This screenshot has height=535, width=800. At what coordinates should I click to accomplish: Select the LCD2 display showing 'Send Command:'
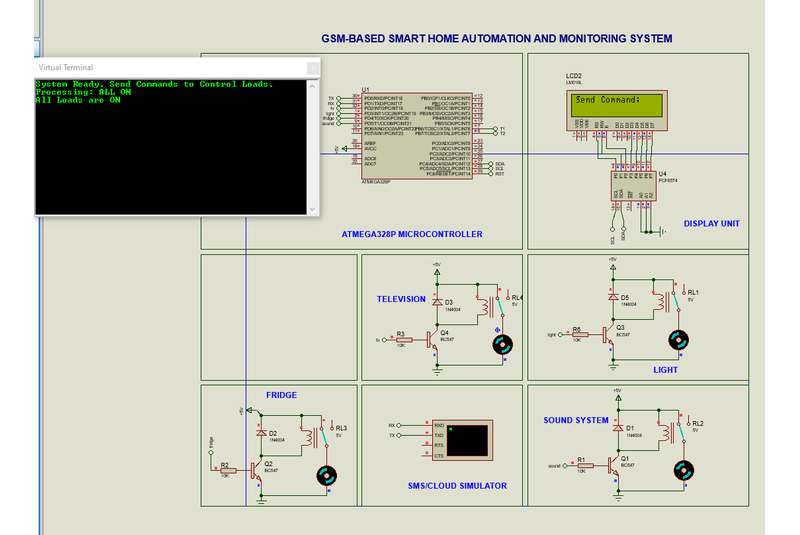pyautogui.click(x=616, y=111)
